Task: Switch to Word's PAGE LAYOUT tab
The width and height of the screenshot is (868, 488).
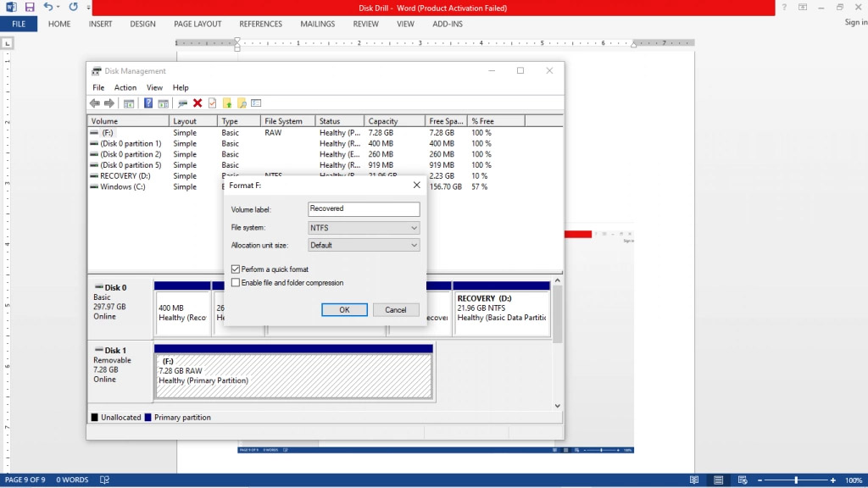Action: tap(198, 25)
